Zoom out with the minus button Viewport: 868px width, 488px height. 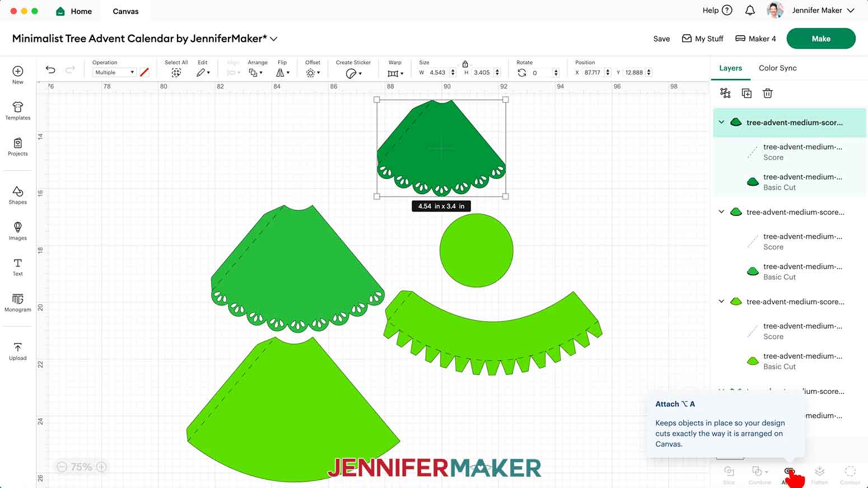62,467
